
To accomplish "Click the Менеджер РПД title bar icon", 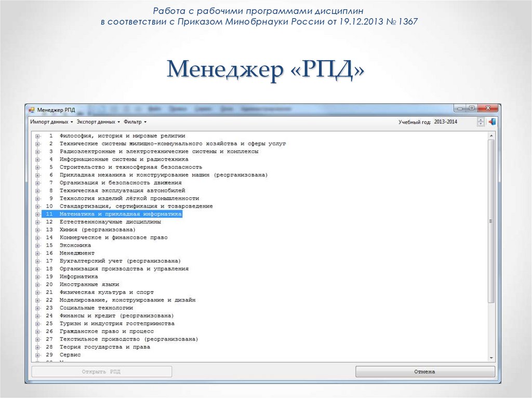I will coord(31,109).
